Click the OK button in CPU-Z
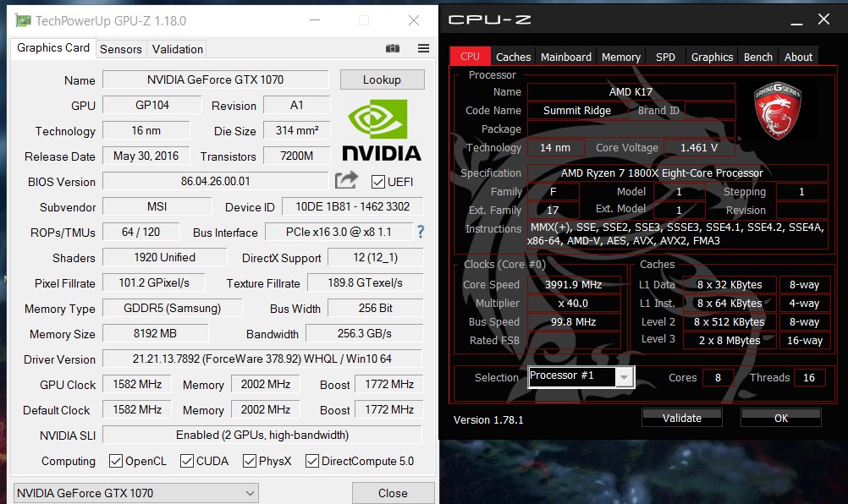 781,418
